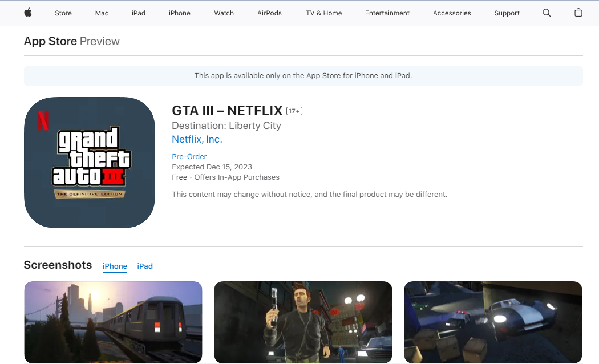Open the shopping bag icon
The width and height of the screenshot is (599, 364).
(578, 13)
